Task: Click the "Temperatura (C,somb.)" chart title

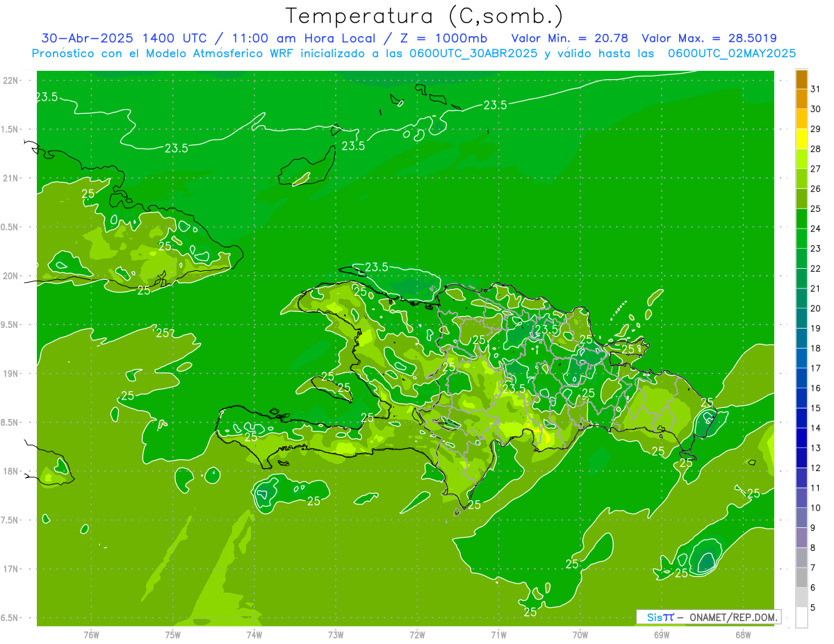Action: [x=425, y=16]
